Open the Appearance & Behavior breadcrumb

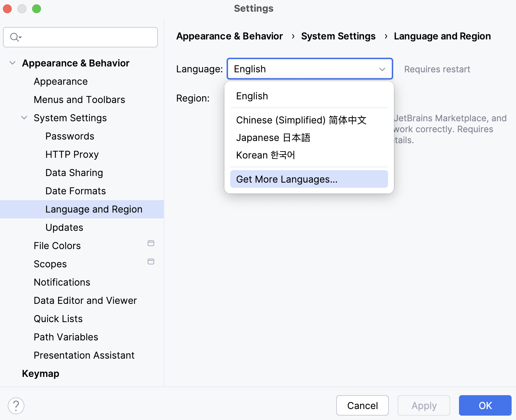coord(229,36)
